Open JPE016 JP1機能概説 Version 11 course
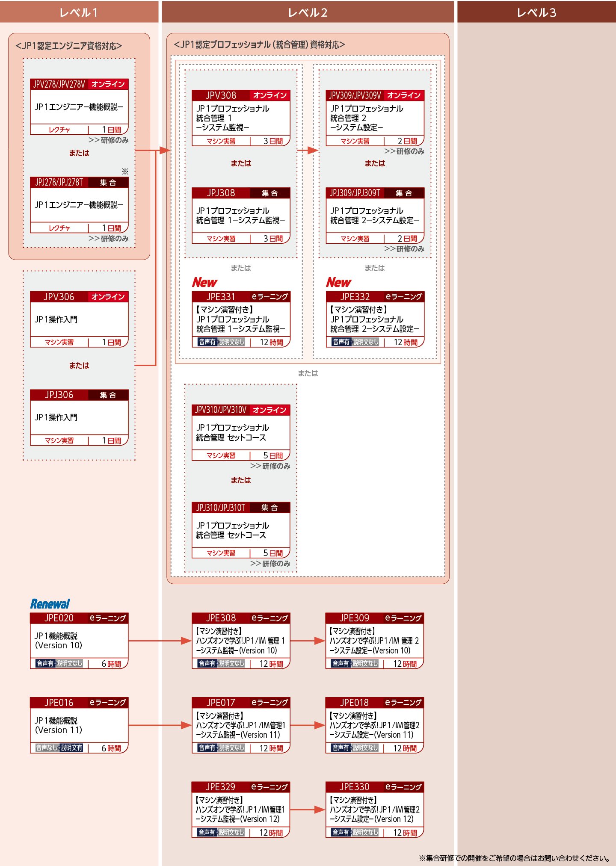Image resolution: width=616 pixels, height=866 pixels. (x=79, y=725)
